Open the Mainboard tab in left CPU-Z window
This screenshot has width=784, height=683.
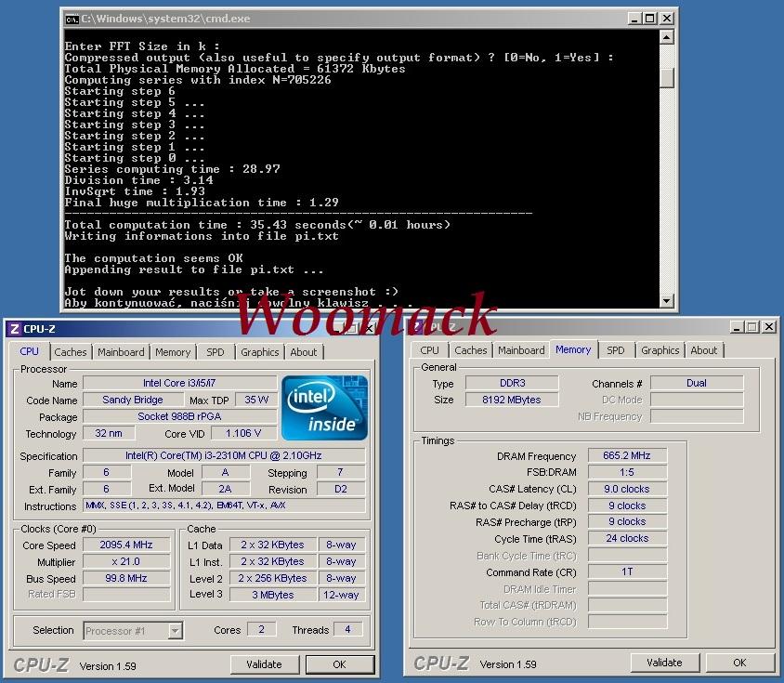pos(121,352)
